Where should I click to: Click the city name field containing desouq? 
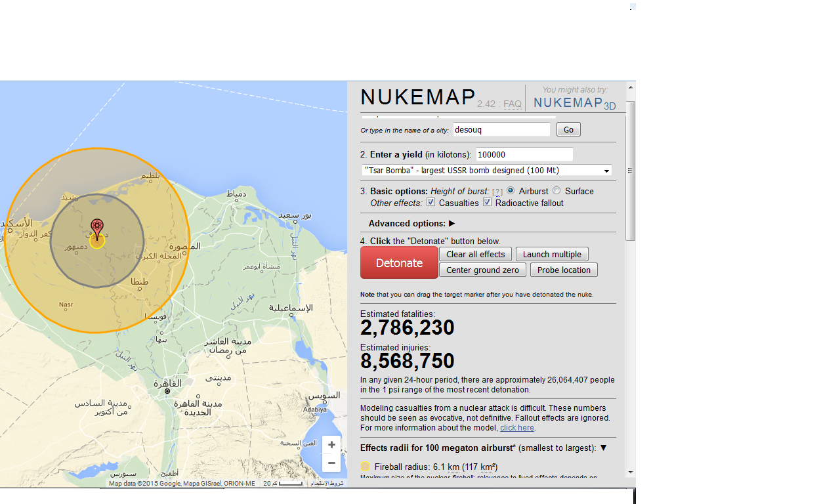(x=502, y=130)
